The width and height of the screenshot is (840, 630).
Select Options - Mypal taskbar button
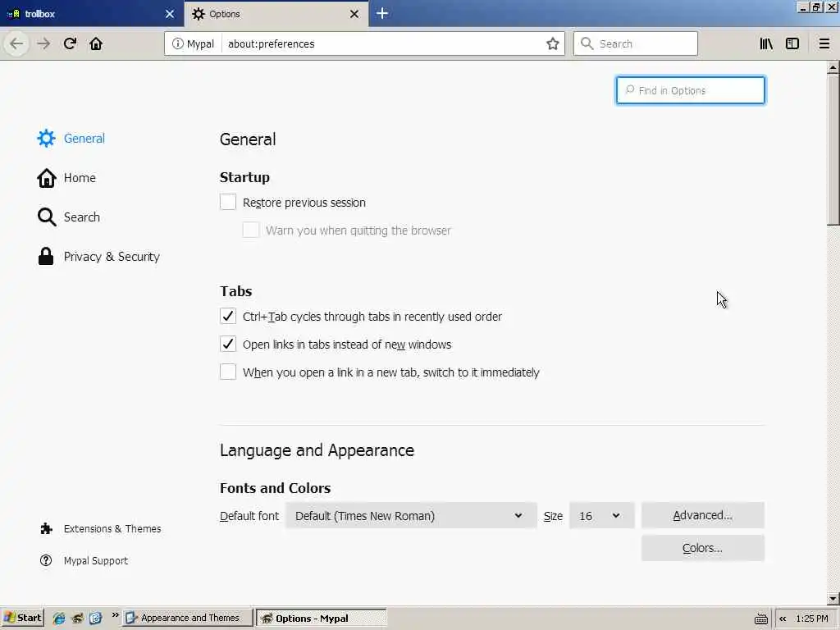coord(321,618)
